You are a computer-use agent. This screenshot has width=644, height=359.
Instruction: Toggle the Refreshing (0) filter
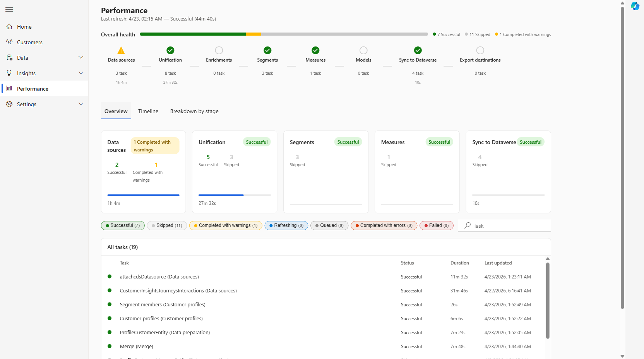pos(286,225)
